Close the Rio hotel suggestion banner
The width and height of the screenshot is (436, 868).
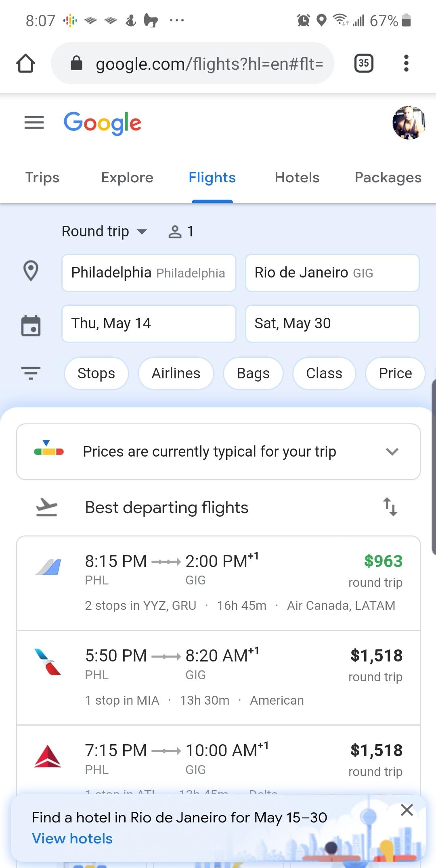[407, 810]
